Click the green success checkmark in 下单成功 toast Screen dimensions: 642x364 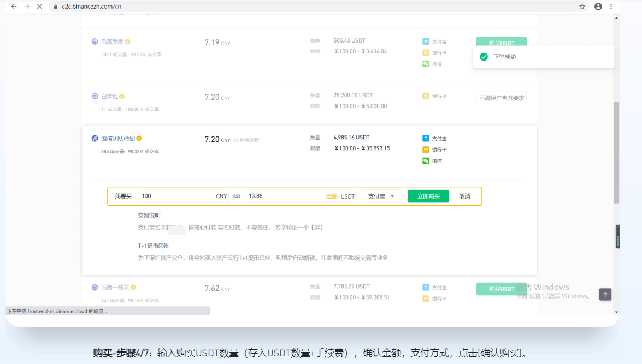coord(483,57)
